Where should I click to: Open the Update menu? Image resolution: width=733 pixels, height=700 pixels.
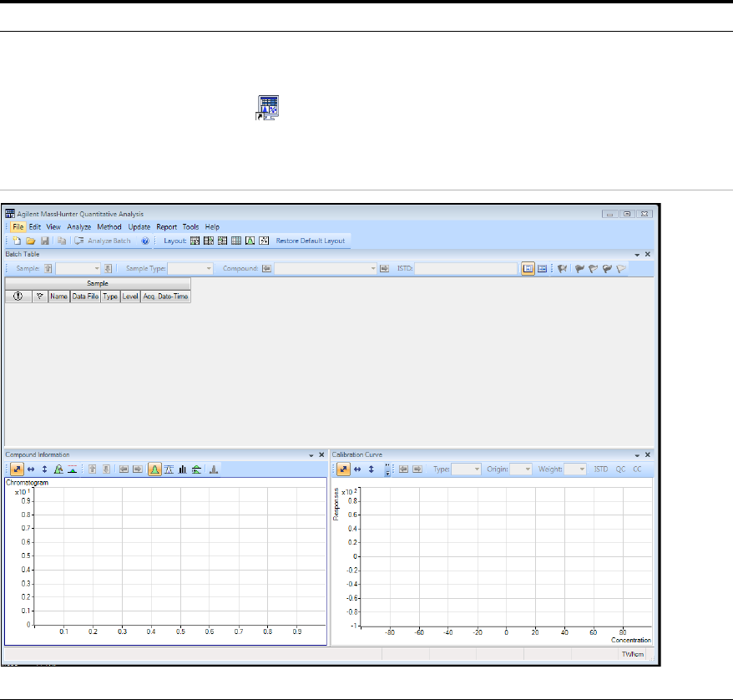(139, 226)
